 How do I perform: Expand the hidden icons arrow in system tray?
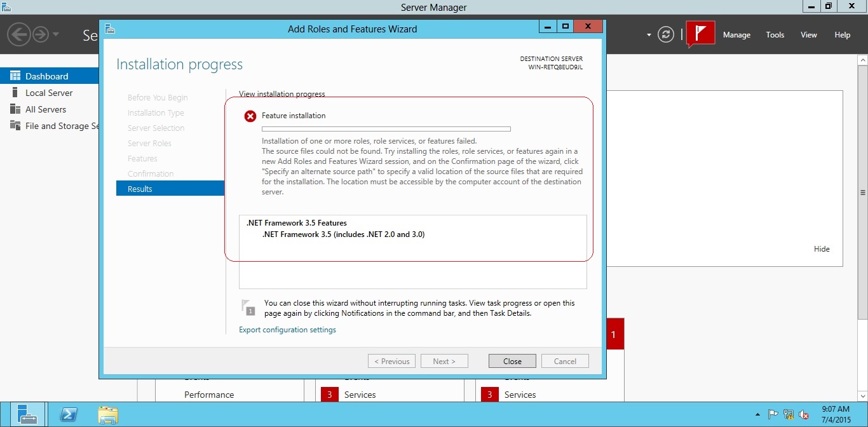click(x=758, y=412)
